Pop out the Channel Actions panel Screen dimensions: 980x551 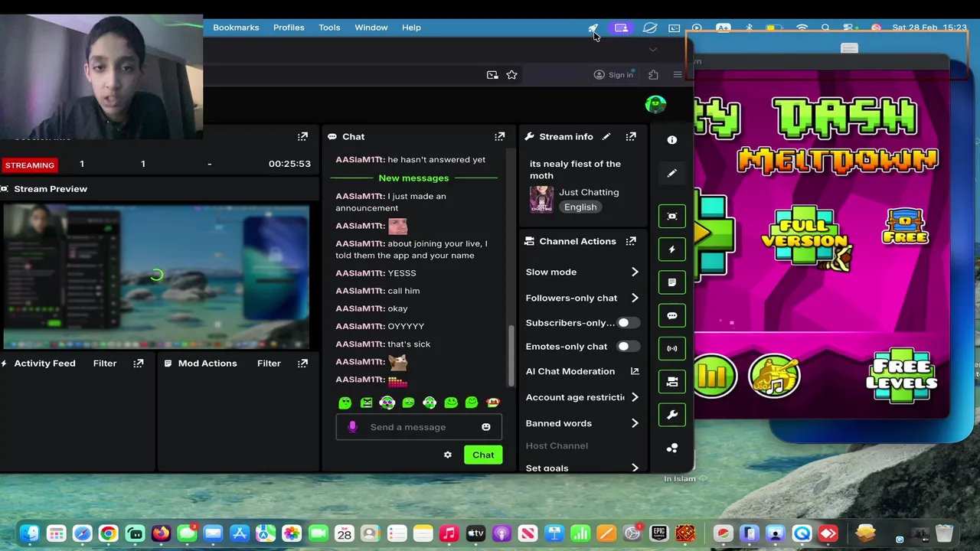pyautogui.click(x=631, y=241)
